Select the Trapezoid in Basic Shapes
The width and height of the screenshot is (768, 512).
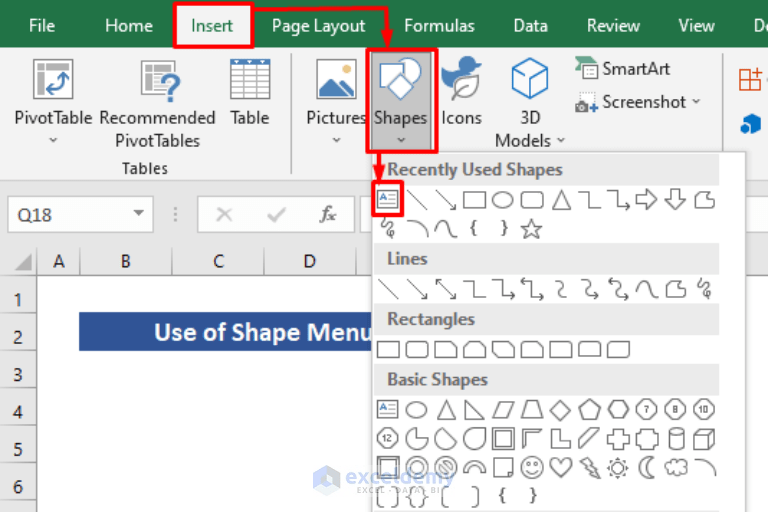point(532,410)
